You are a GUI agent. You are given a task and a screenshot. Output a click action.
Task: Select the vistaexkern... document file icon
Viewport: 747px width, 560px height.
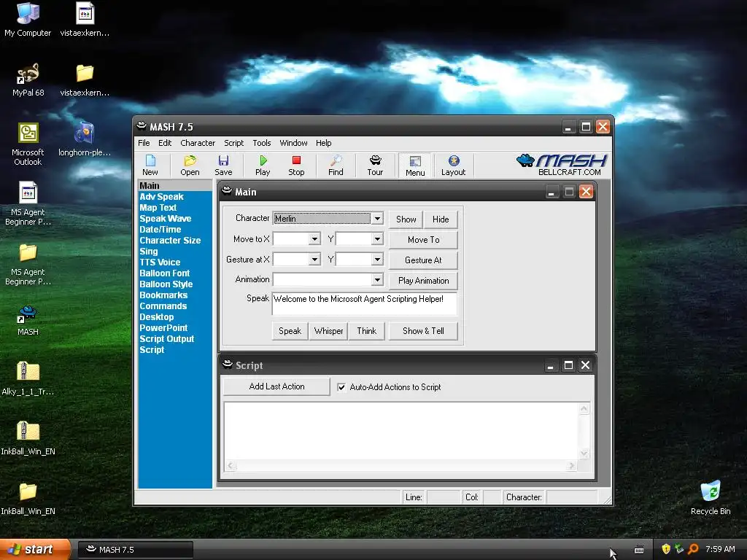pos(85,20)
